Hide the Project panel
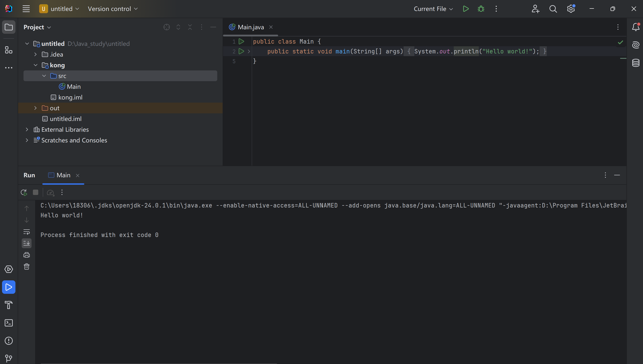Viewport: 643px width, 364px height. coord(213,27)
